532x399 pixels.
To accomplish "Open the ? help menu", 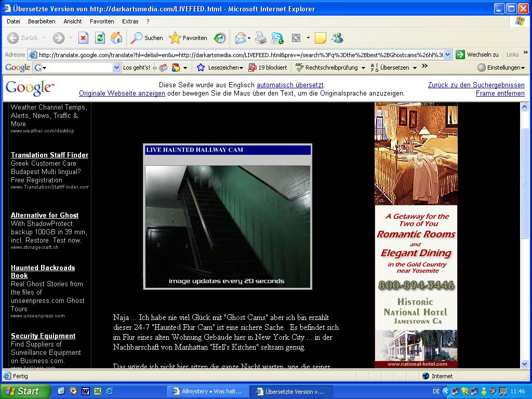I will pyautogui.click(x=148, y=21).
